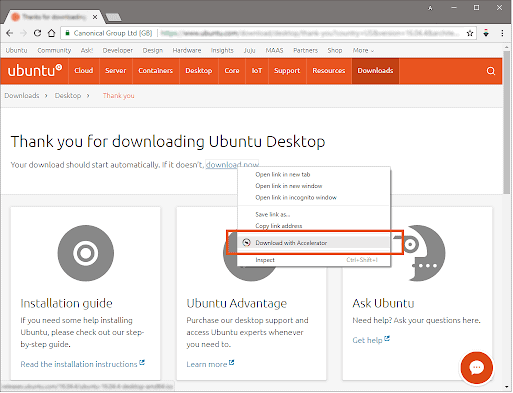The image size is (513, 393).
Task: Reload the page with refresh icon
Action: (x=37, y=33)
